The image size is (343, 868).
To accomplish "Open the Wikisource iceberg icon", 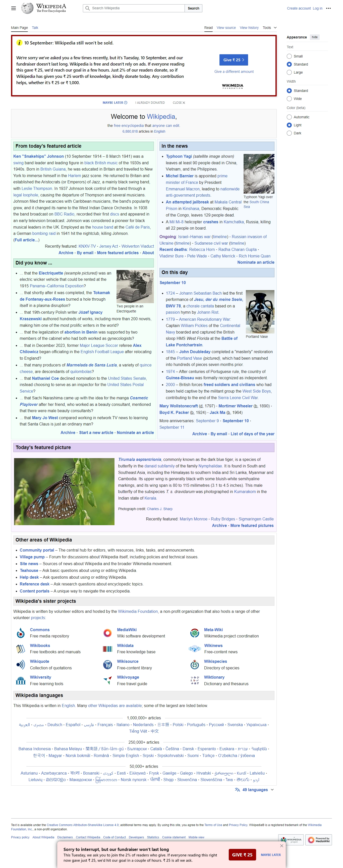I will [107, 665].
